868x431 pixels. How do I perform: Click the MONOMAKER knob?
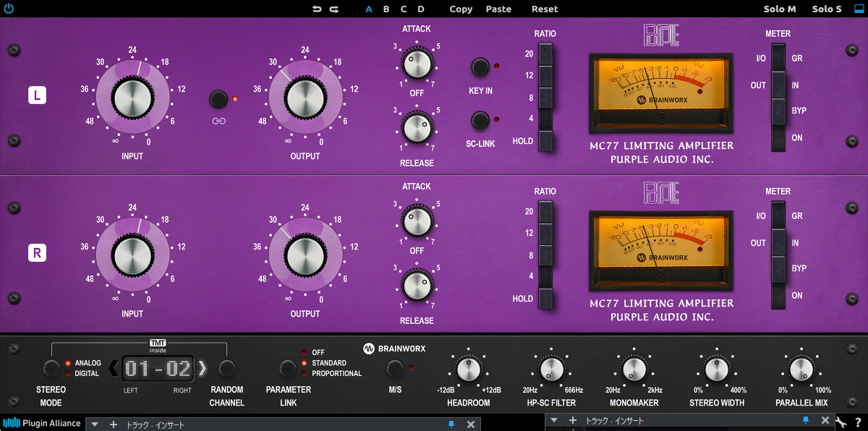pos(634,370)
